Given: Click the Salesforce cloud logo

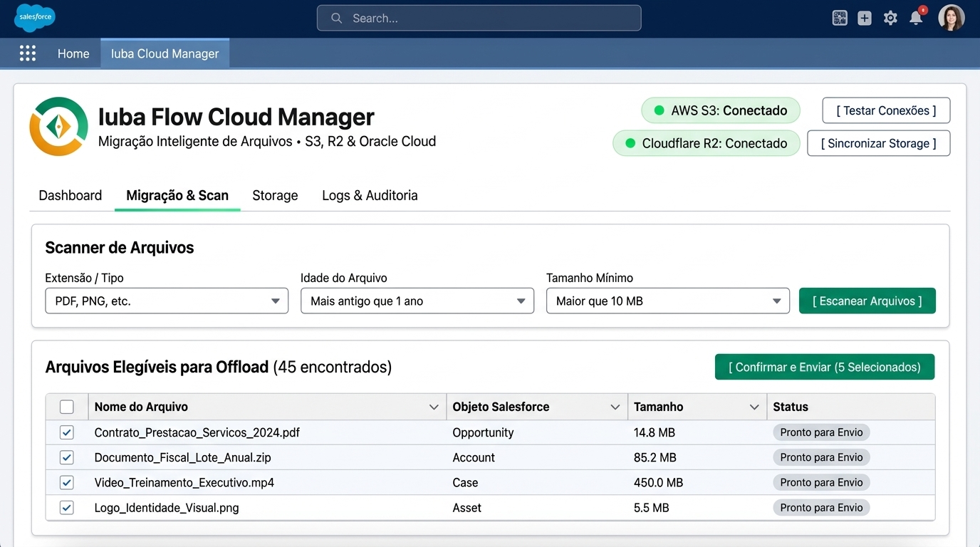Looking at the screenshot, I should [x=34, y=18].
